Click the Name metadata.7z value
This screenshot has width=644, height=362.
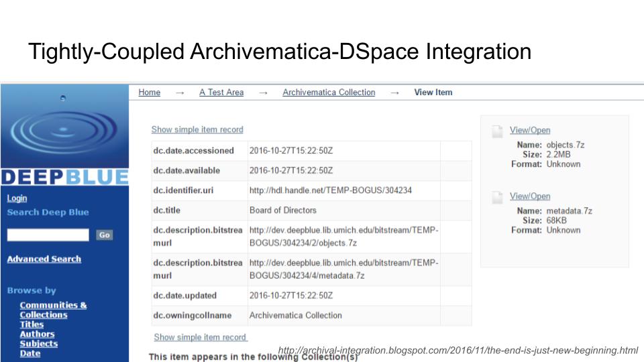tap(570, 211)
